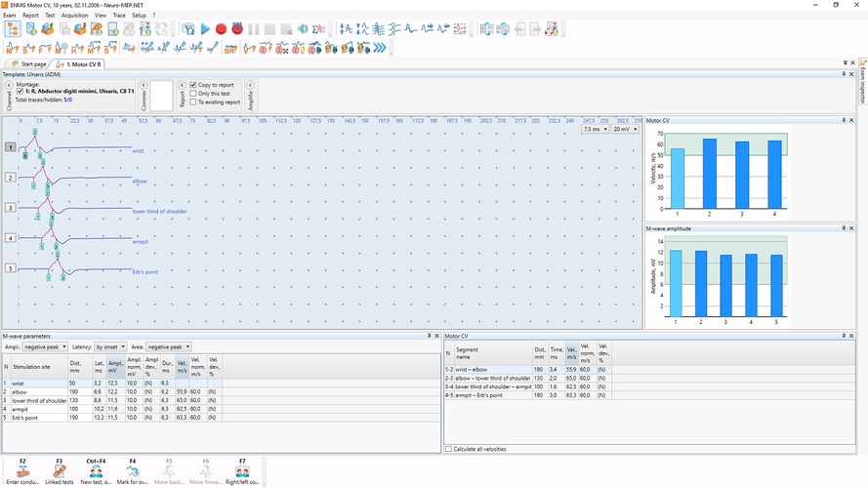Click the sigma averaging icon
The height and width of the screenshot is (488, 868).
318,28
